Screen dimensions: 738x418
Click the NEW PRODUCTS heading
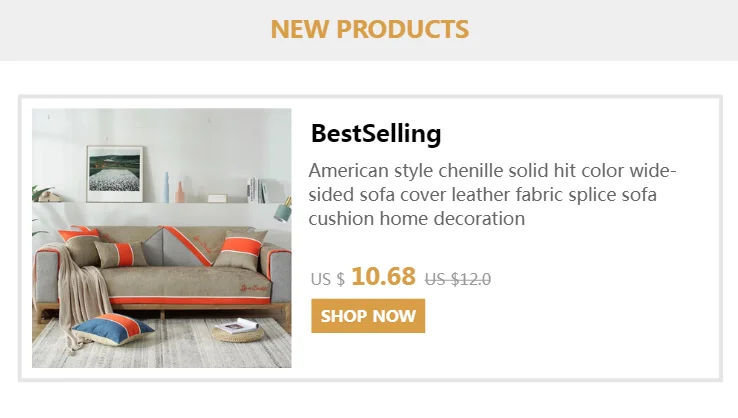click(369, 29)
